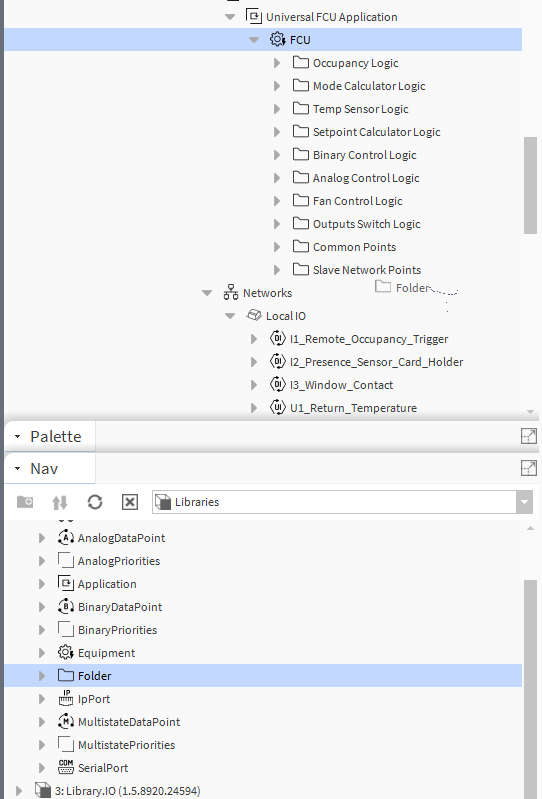Image resolution: width=542 pixels, height=799 pixels.
Task: Click scroll-up arrow of Libraries tree
Action: [530, 528]
